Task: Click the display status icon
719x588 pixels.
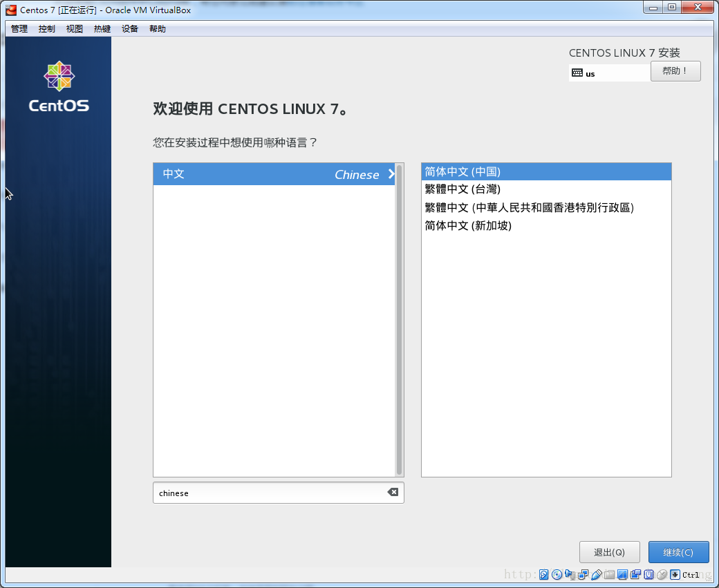Action: 622,575
